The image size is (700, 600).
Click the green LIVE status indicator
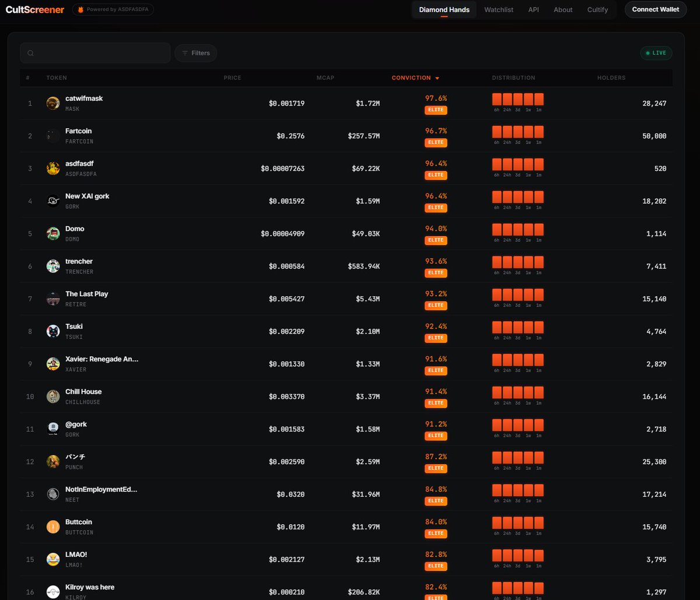coord(656,53)
